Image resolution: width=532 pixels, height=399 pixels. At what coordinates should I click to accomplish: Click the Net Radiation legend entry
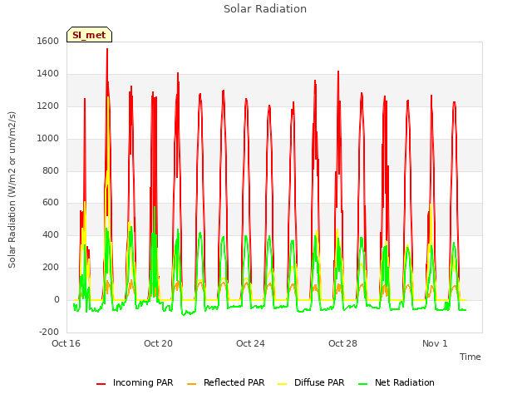[397, 382]
